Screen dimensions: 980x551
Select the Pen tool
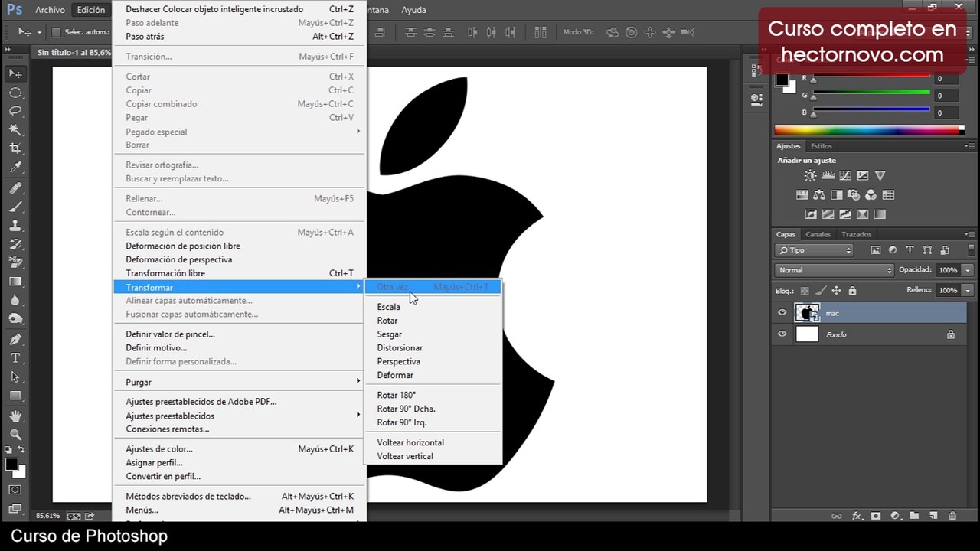point(15,339)
